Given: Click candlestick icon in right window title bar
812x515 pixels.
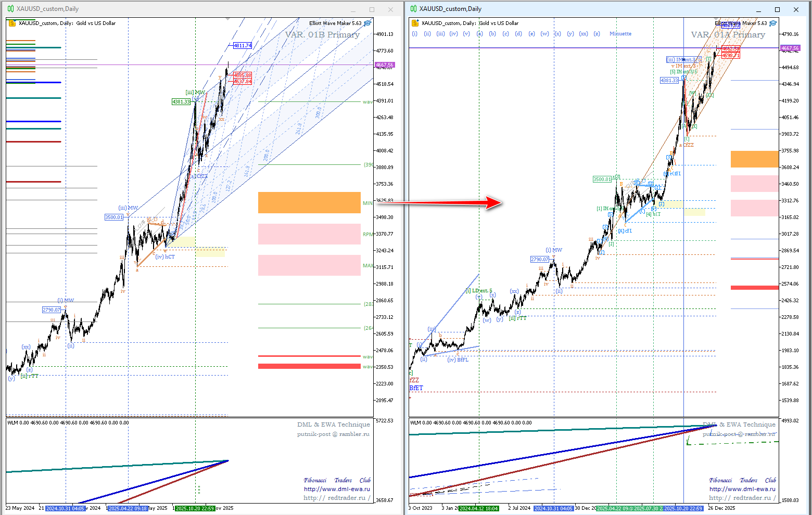Looking at the screenshot, I should tap(413, 9).
